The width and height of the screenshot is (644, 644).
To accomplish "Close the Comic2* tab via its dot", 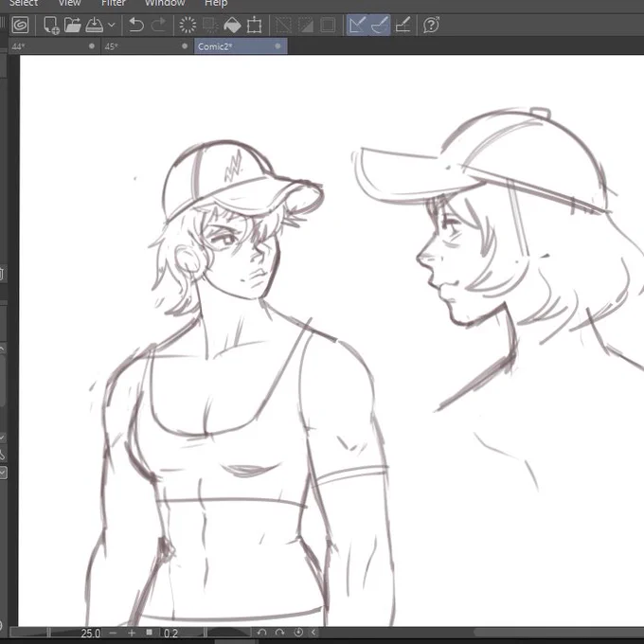I will pos(277,46).
